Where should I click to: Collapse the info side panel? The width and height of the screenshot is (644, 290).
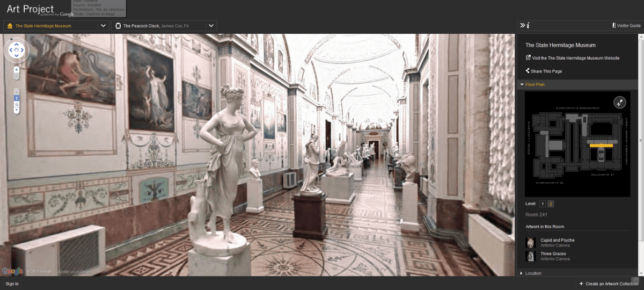tap(522, 25)
